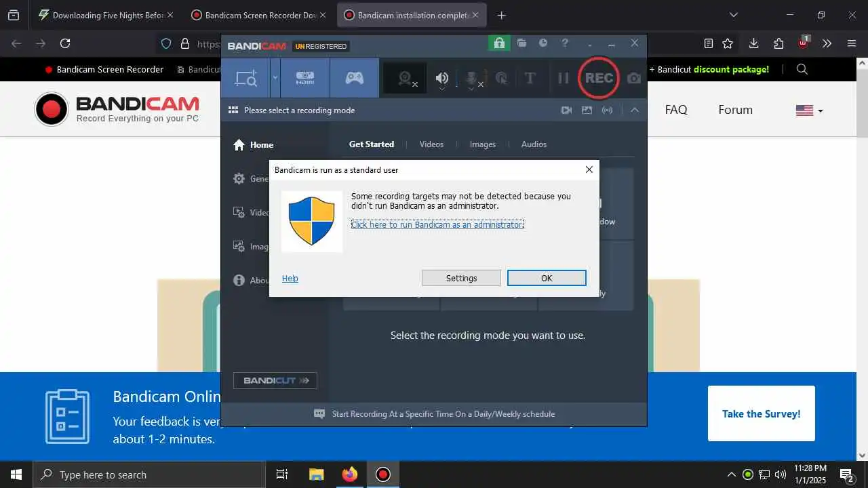Reload the page in Firefox

tap(65, 43)
